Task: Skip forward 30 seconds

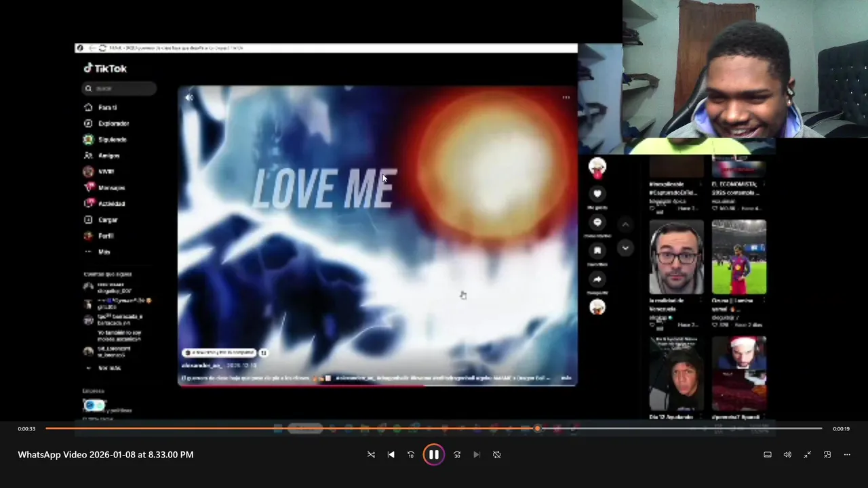Action: pyautogui.click(x=457, y=455)
